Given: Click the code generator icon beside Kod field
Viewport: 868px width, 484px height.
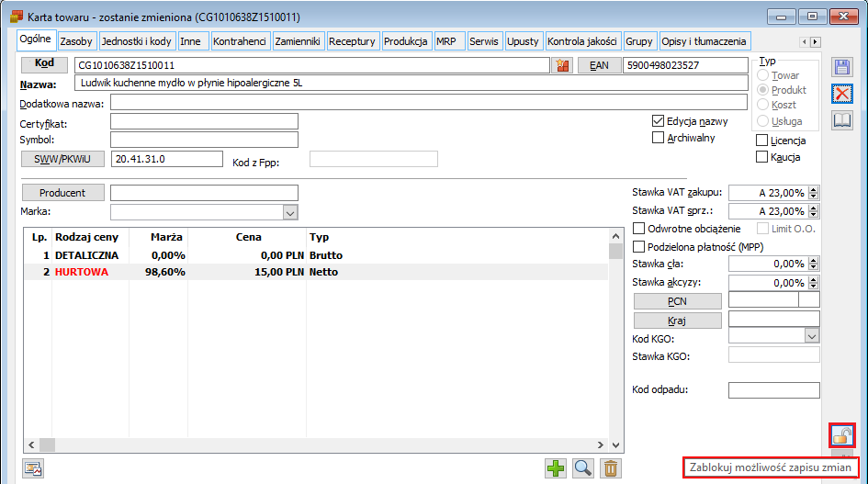Looking at the screenshot, I should (x=562, y=65).
